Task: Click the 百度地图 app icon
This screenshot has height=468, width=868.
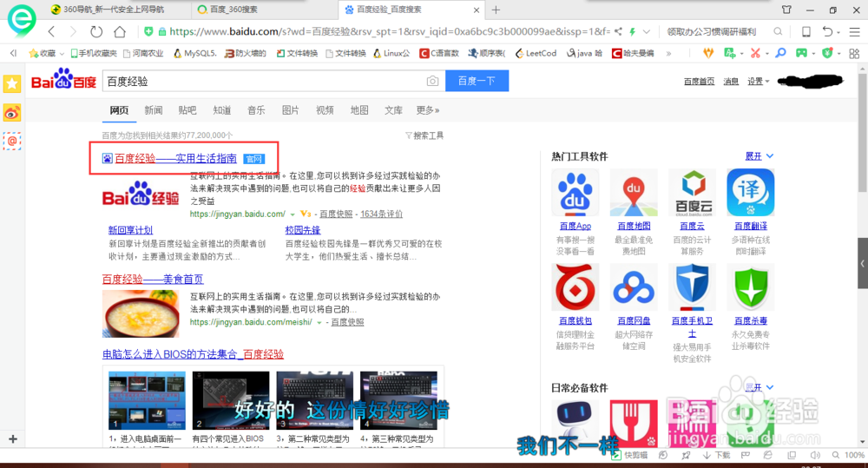Action: click(x=634, y=193)
